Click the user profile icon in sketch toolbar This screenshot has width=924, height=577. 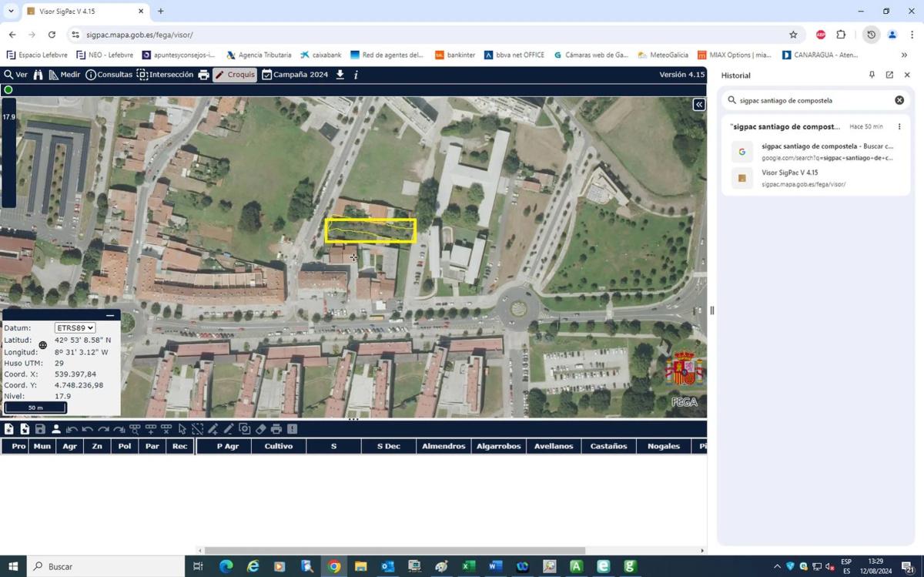[x=56, y=429]
